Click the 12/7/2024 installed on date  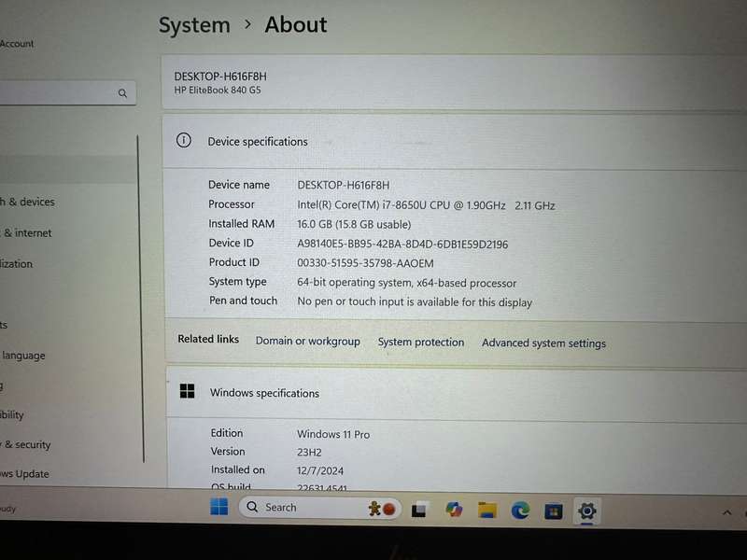(320, 471)
